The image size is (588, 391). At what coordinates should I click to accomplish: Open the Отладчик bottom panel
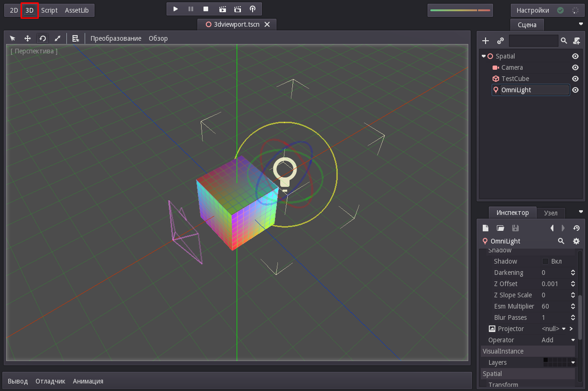coord(51,381)
